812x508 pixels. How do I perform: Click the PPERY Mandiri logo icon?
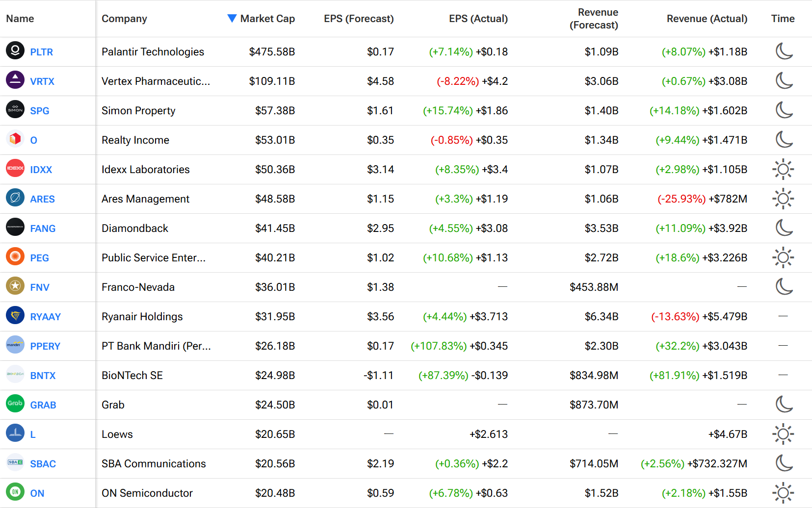[x=15, y=345]
